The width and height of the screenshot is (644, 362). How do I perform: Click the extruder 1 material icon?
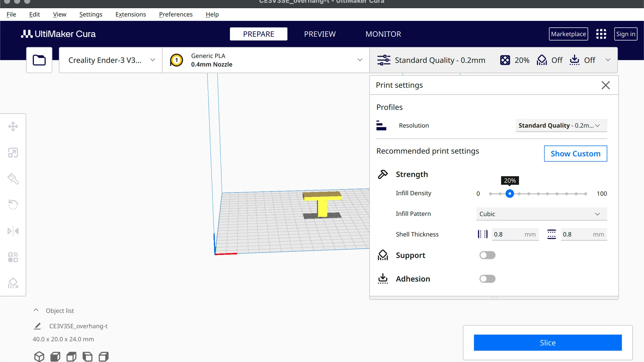[176, 60]
